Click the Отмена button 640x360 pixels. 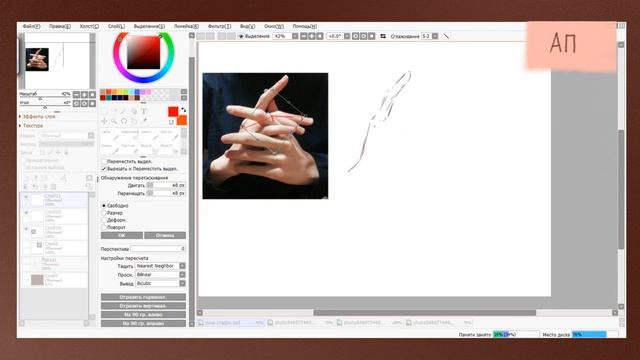165,236
